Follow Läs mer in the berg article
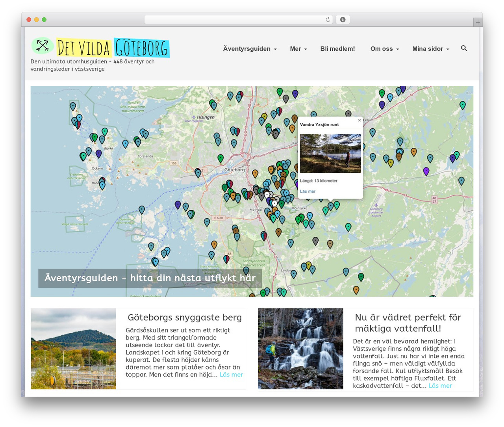Image resolution: width=504 pixels, height=427 pixels. [231, 375]
